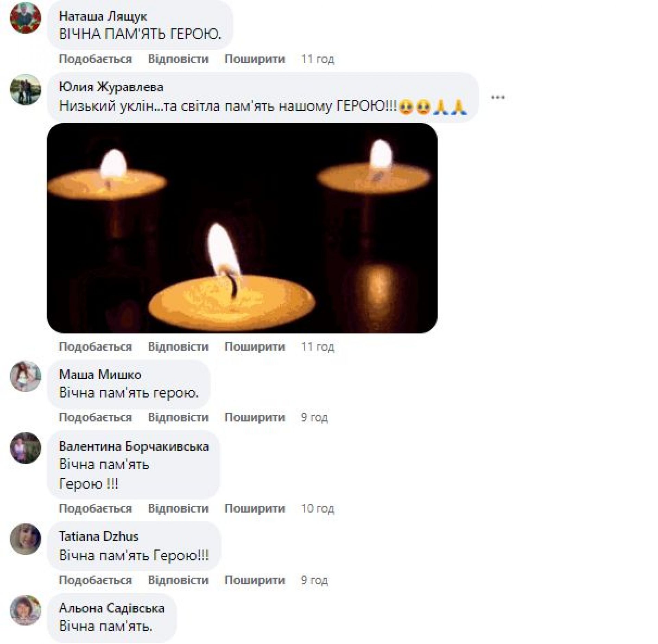Like Юлия Журавлева's comment with Подобається
Screen dimensions: 658x644
(95, 347)
